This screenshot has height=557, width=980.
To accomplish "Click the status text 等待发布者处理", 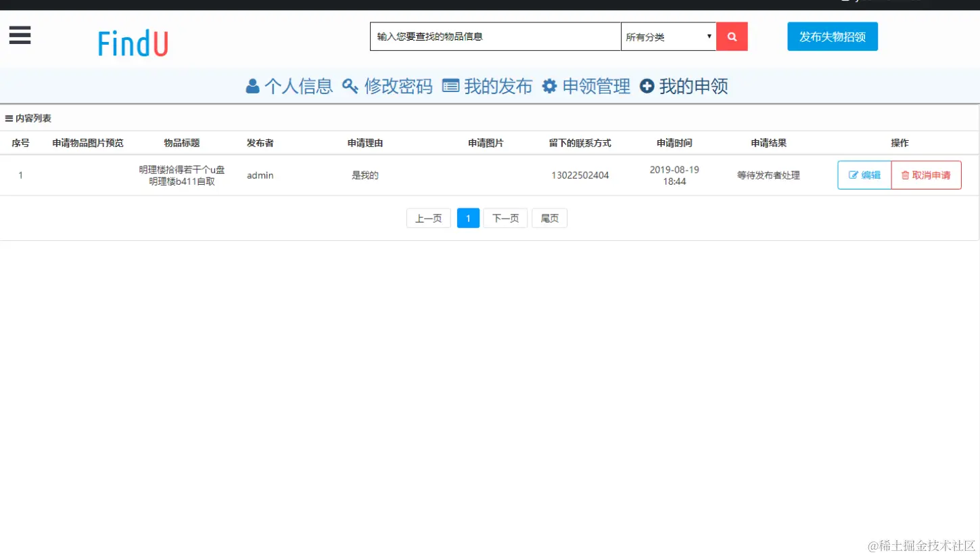I will click(769, 175).
